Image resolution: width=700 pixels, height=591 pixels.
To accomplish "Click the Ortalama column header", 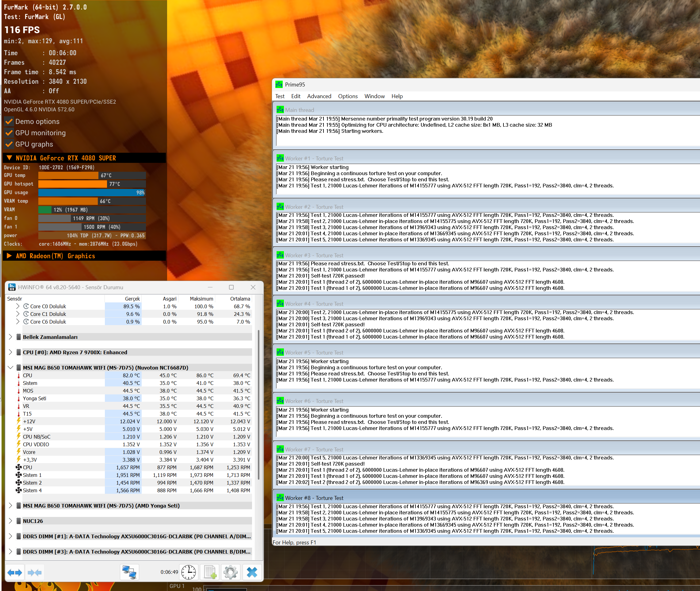I will click(x=240, y=299).
